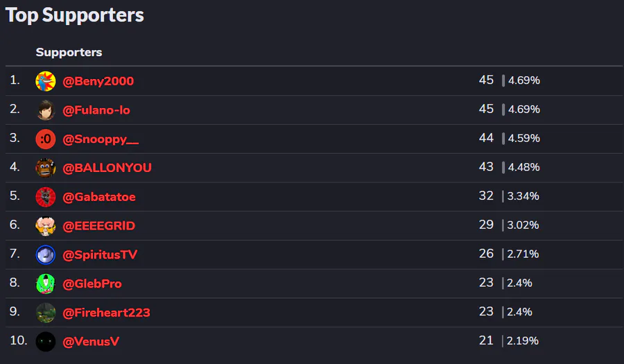Viewport: 624px width, 364px height.
Task: Click Gabatatoe's avatar icon
Action: coord(46,197)
